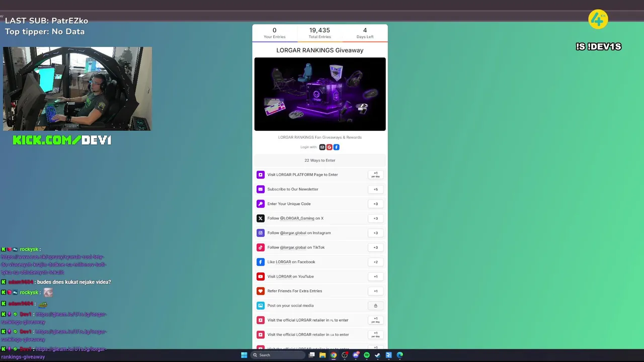Click the Windows taskbar Search box
This screenshot has width=644, height=362.
coord(278,355)
